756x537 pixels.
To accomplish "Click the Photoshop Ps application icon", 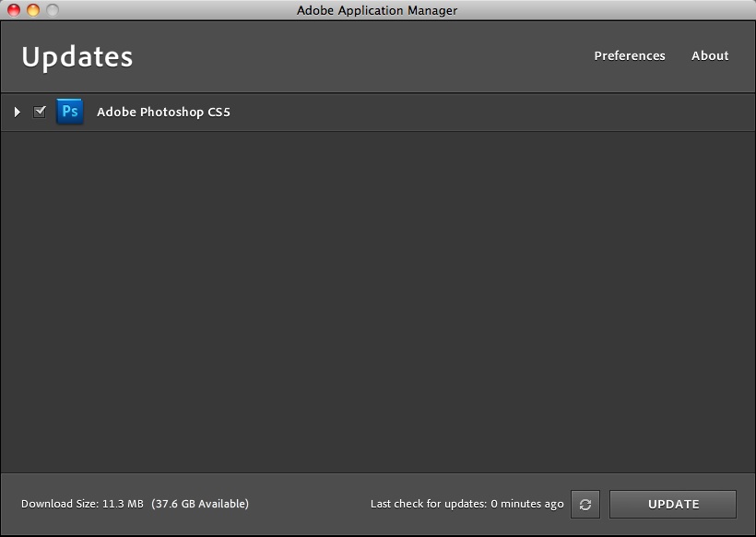I will (x=69, y=112).
